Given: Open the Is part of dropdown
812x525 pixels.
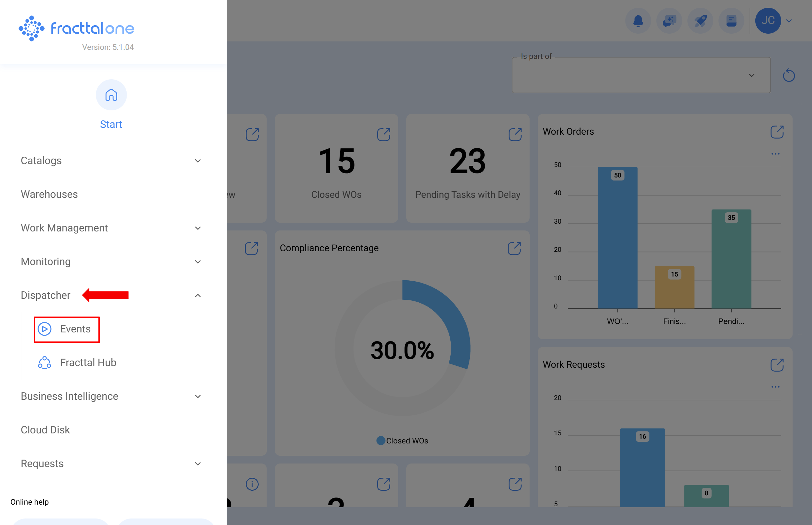Looking at the screenshot, I should [752, 75].
